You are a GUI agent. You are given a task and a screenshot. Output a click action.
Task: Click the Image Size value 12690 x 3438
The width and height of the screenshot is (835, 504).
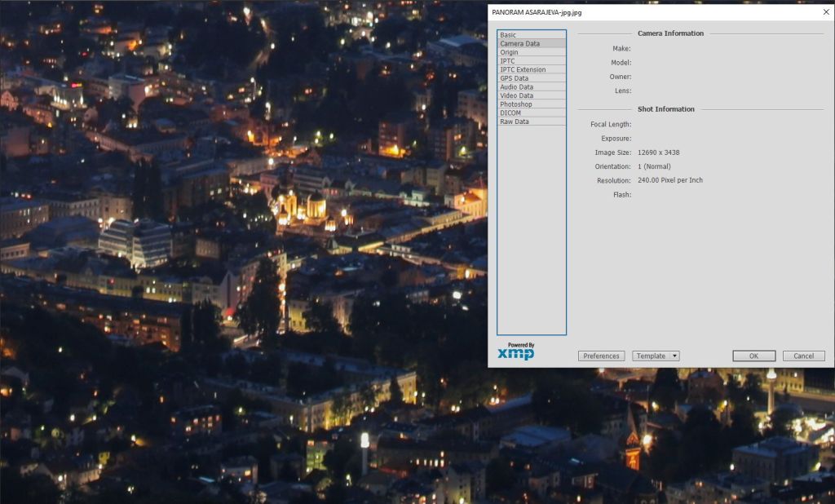(658, 153)
